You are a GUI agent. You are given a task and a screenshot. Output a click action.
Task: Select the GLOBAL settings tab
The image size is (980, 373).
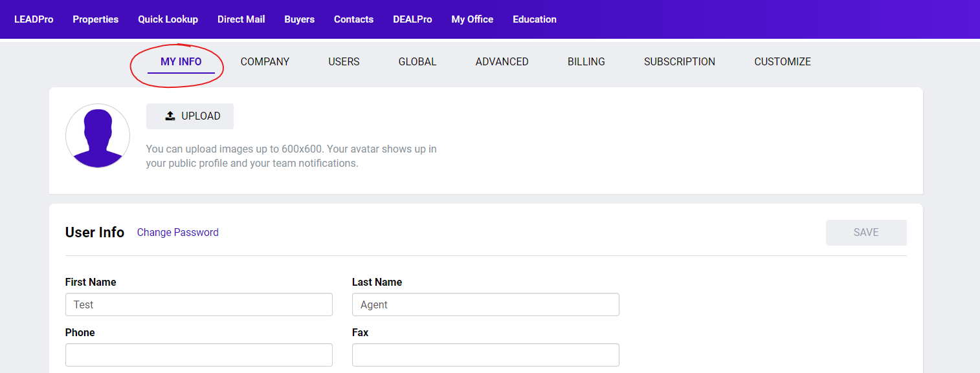pos(418,61)
